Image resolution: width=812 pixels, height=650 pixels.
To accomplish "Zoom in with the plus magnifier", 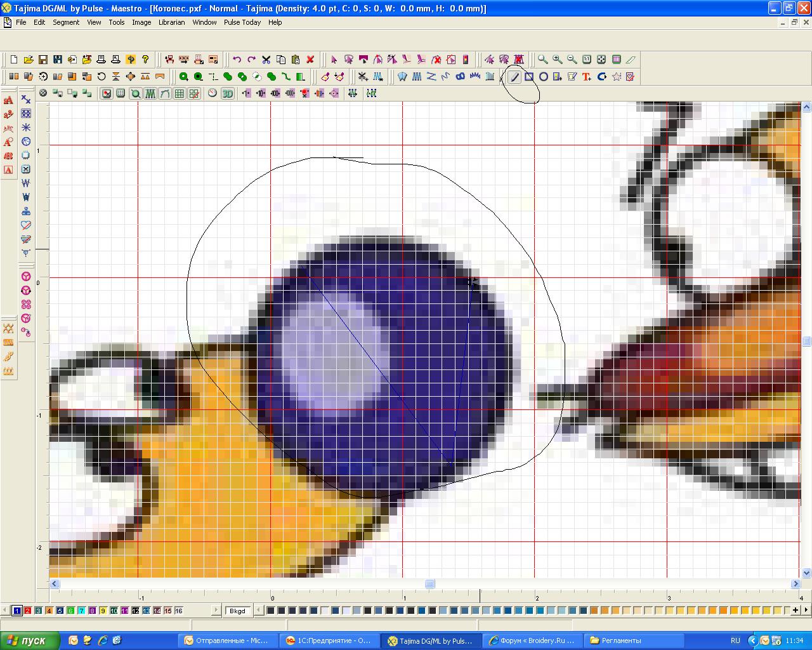I will 557,60.
